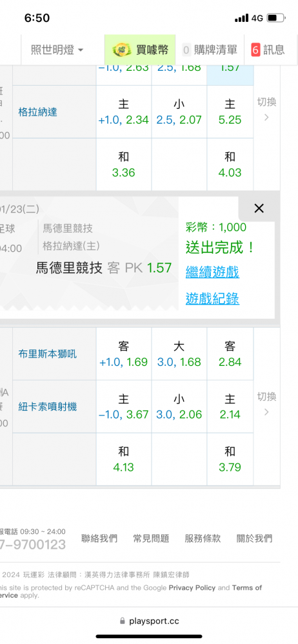The width and height of the screenshot is (298, 644).
Task: Select 主 -1.0, 3.67 for 紐卡索噴射機
Action: click(124, 406)
